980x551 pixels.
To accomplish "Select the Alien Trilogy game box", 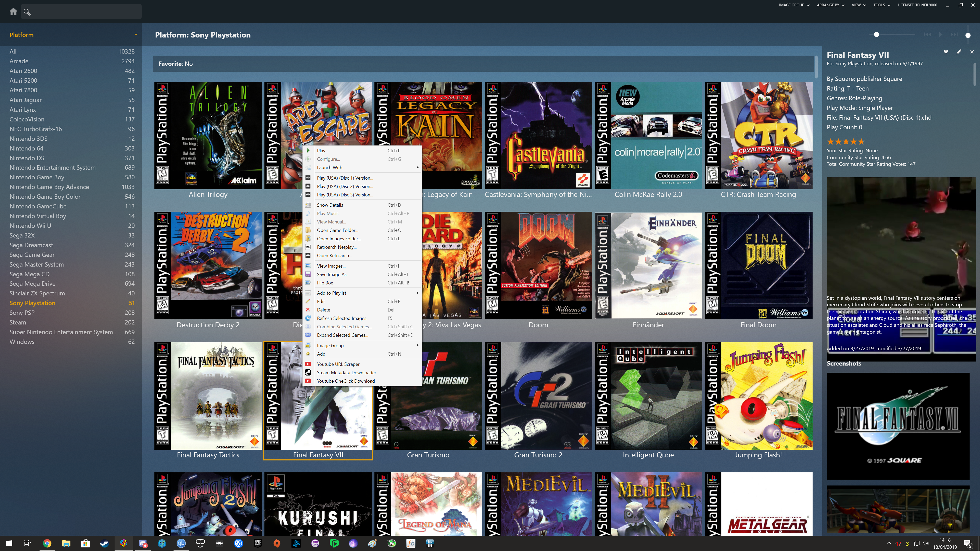I will [x=208, y=135].
